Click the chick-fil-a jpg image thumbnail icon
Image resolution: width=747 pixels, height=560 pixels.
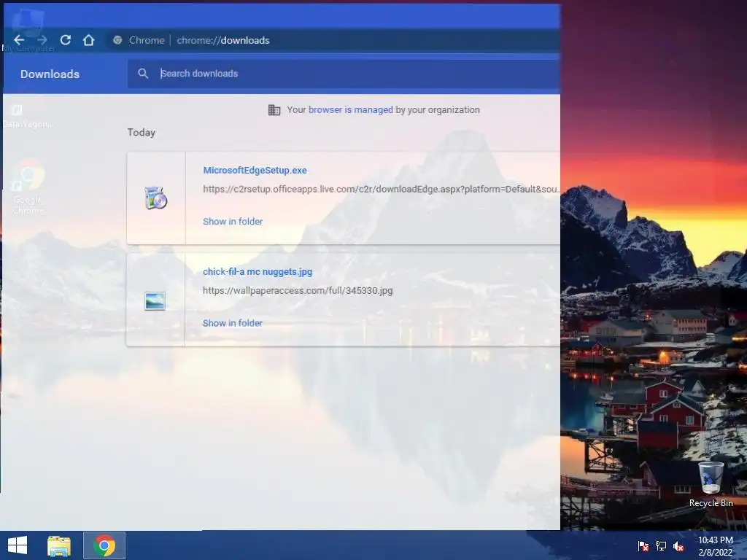[x=155, y=301]
